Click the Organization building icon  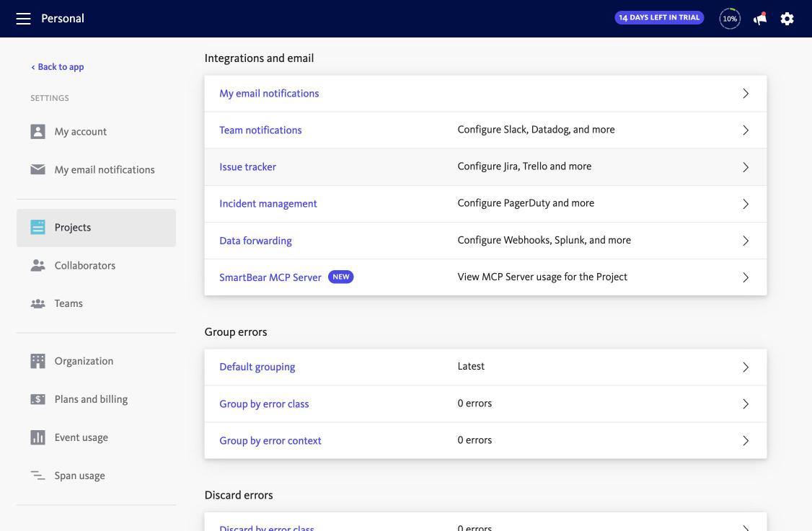click(37, 361)
